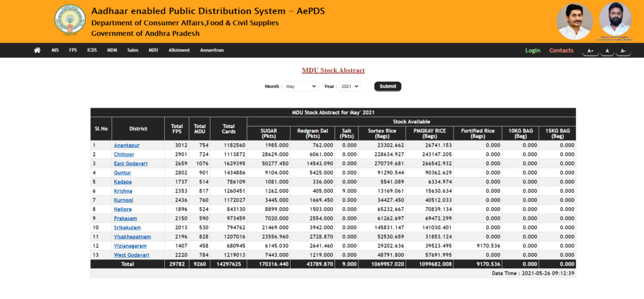The height and width of the screenshot is (299, 644).
Task: Open the West Godavari district link
Action: pyautogui.click(x=131, y=255)
